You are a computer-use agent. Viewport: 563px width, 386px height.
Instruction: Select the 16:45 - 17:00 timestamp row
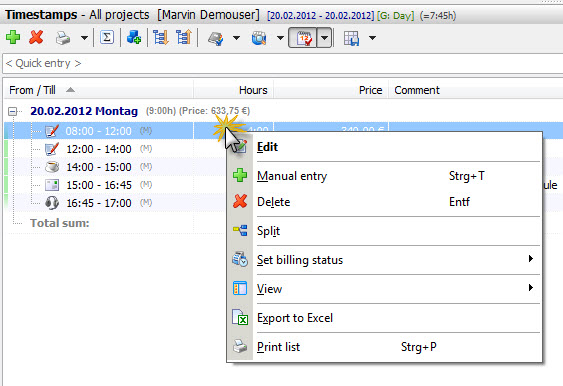click(98, 203)
